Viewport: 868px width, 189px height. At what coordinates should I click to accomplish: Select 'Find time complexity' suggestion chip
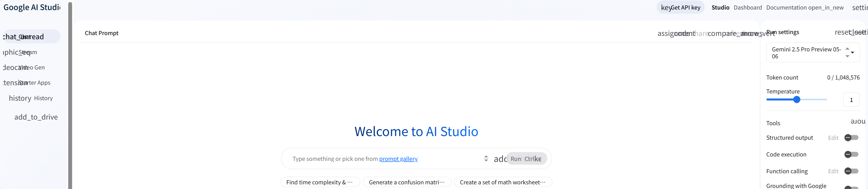[320, 182]
